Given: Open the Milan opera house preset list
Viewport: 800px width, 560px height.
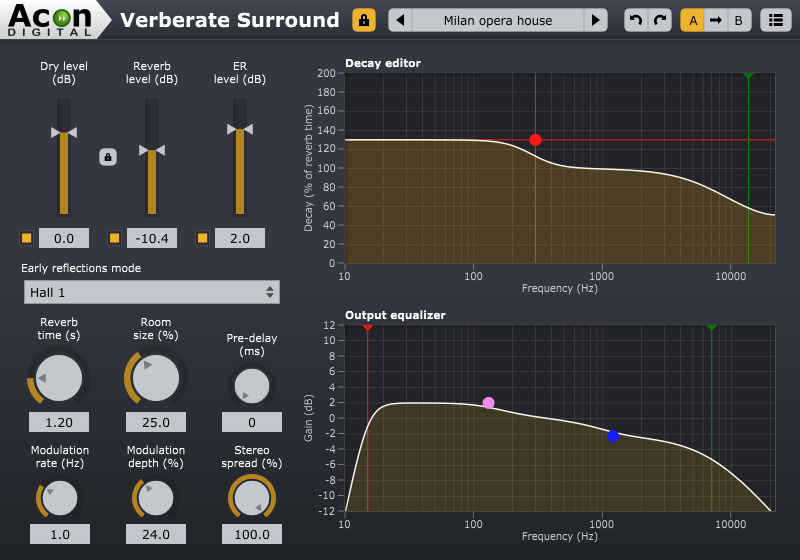Looking at the screenshot, I should (498, 20).
